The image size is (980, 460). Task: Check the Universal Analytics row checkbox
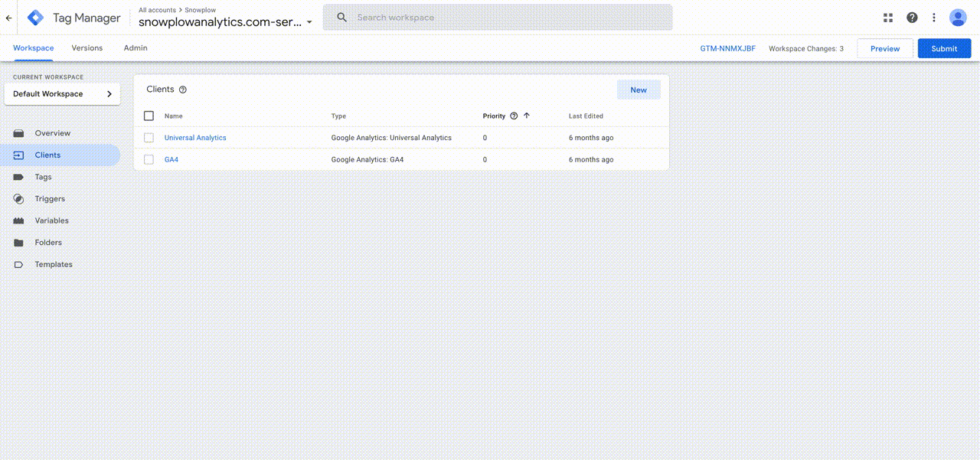(149, 138)
